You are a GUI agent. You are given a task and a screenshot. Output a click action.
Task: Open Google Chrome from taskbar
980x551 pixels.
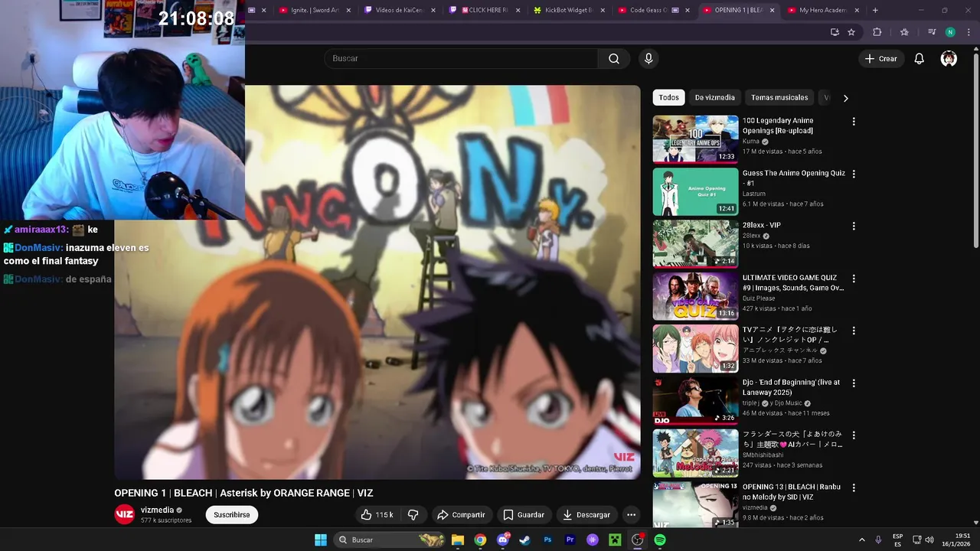point(480,540)
